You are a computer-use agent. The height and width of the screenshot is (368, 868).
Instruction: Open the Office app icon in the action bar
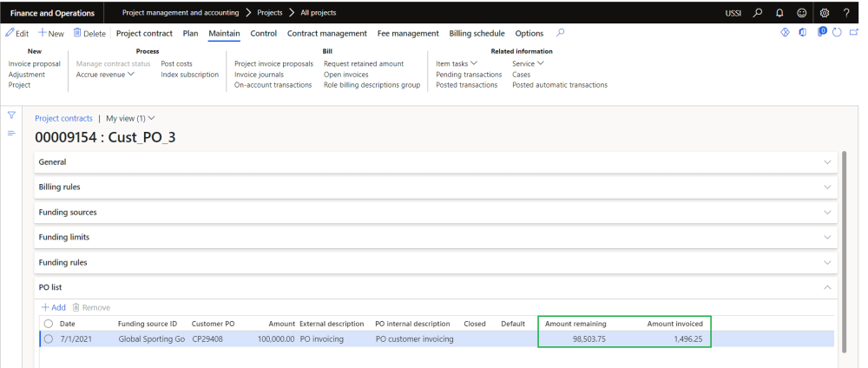click(802, 33)
